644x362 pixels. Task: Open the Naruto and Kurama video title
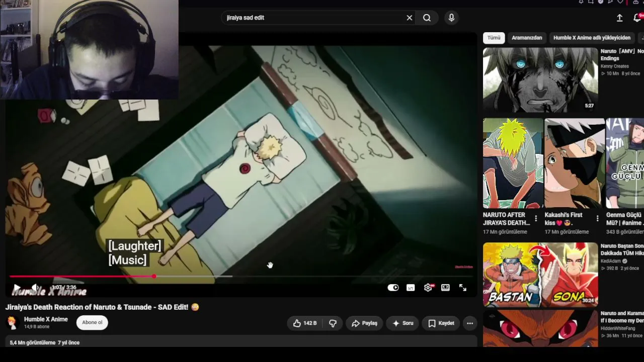(622, 317)
